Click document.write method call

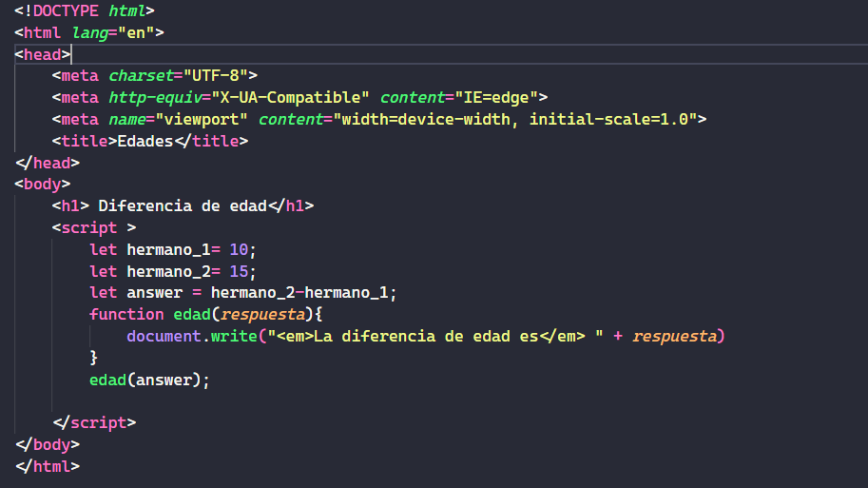[x=191, y=337]
